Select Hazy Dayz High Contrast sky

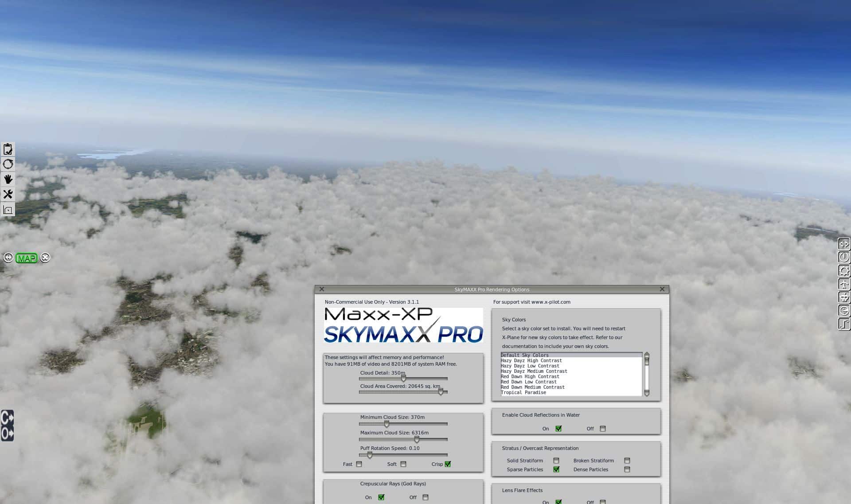tap(531, 360)
